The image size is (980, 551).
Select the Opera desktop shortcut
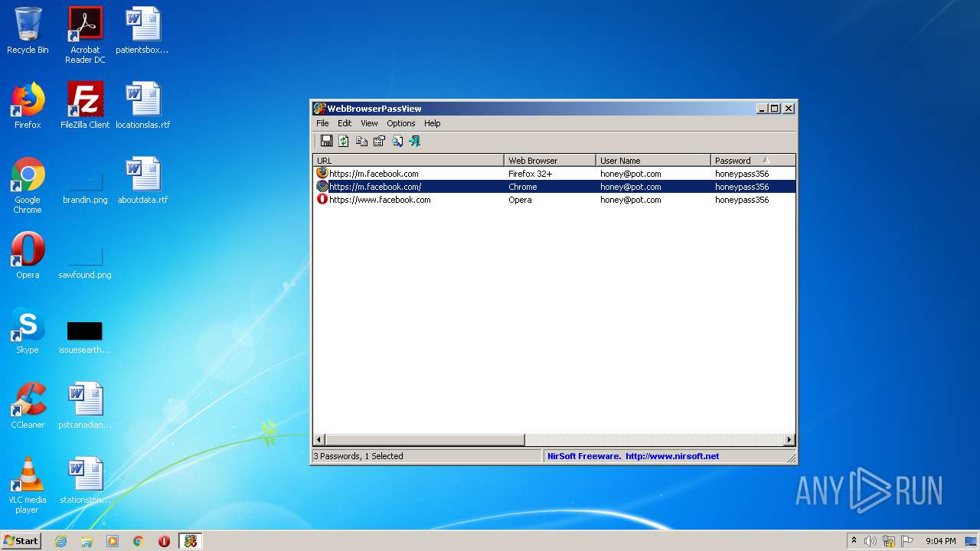[x=28, y=255]
